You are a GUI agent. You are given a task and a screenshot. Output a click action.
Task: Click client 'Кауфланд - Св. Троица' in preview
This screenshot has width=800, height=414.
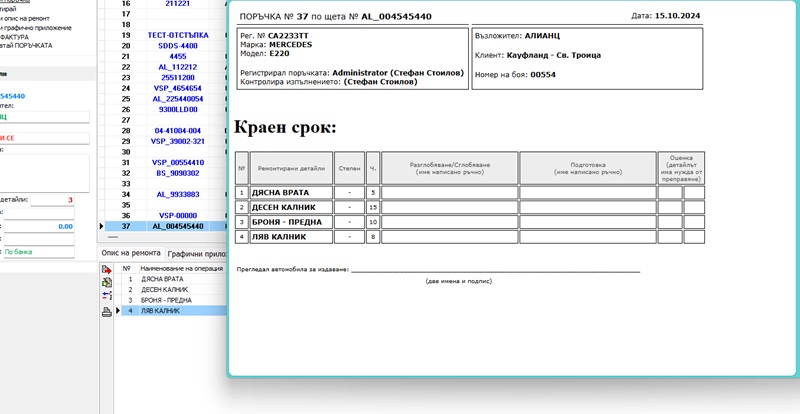[554, 55]
